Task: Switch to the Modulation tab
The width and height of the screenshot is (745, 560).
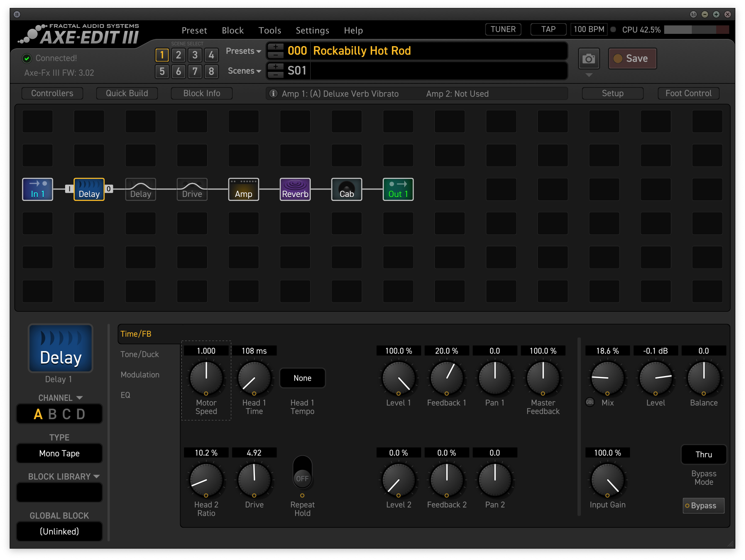Action: tap(140, 374)
